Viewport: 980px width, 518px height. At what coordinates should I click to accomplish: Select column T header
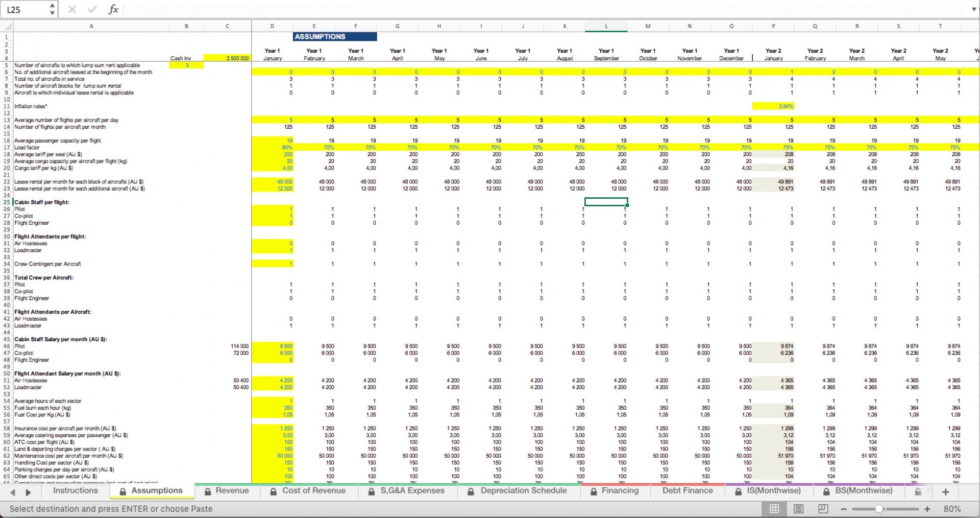point(940,26)
